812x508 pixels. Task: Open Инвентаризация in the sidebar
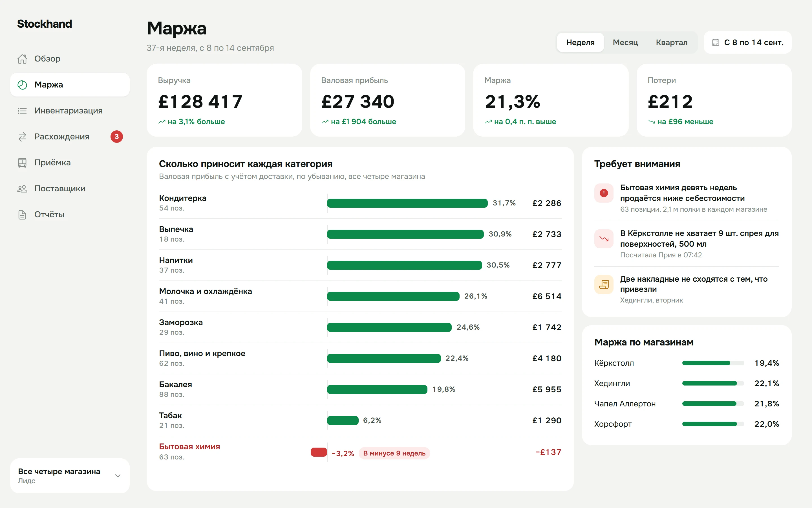70,111
